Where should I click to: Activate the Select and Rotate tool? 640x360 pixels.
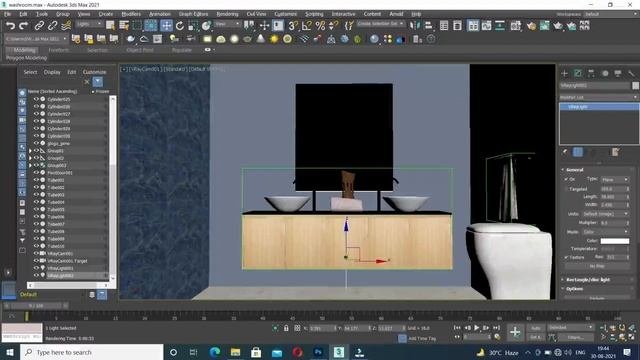(180, 26)
